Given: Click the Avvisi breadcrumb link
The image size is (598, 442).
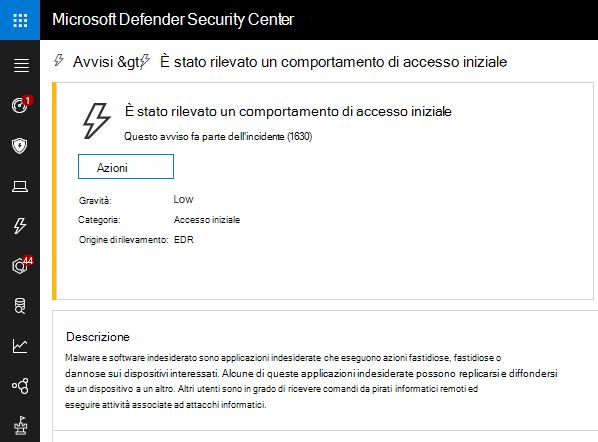Looking at the screenshot, I should tap(93, 62).
